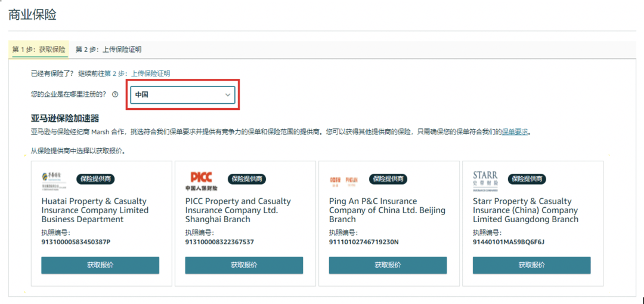This screenshot has height=304, width=644.
Task: Click the PICC logo icon
Action: pos(201,180)
